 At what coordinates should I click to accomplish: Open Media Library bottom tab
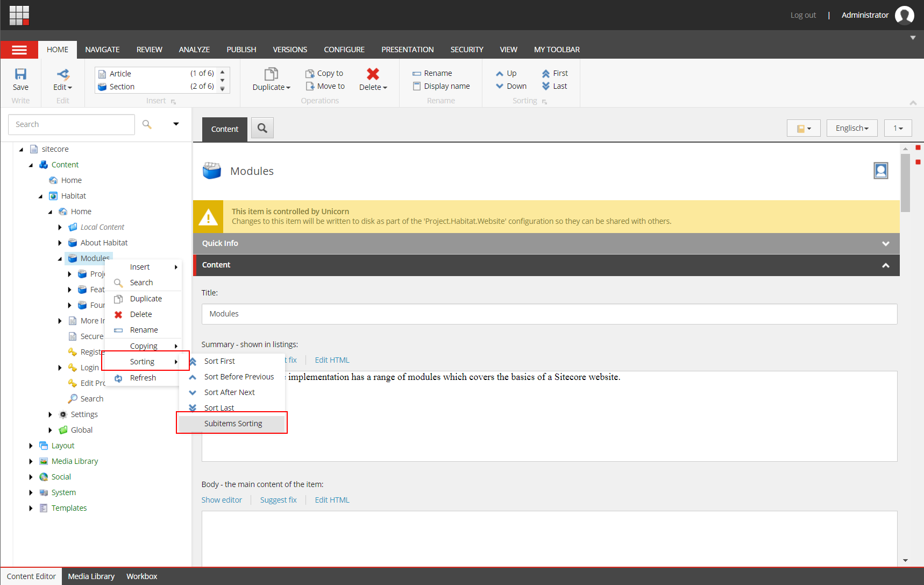click(91, 576)
